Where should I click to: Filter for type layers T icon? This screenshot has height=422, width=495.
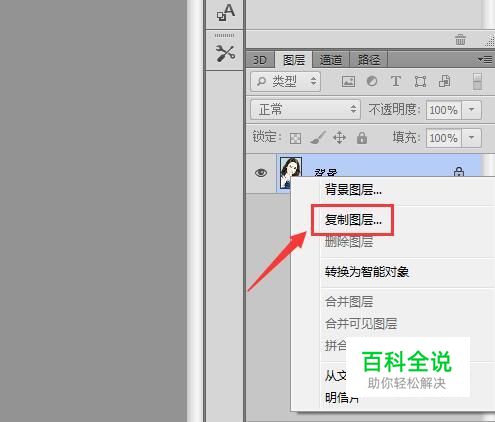click(396, 81)
